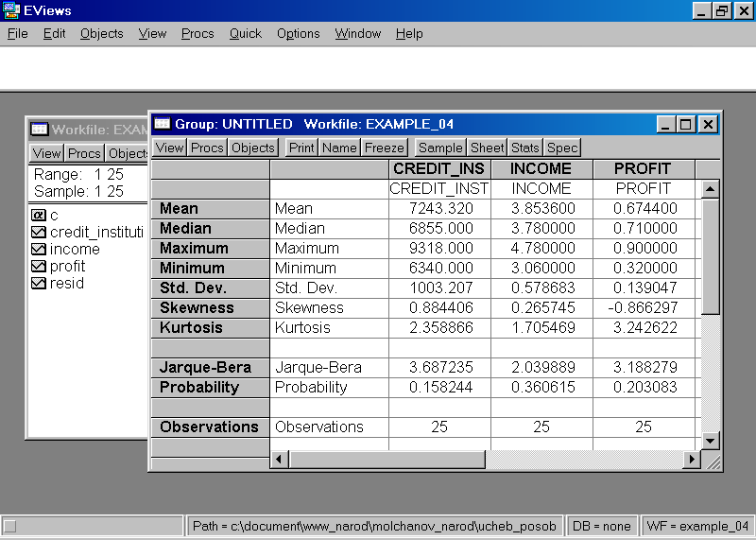Click the horizontal scrollbar thumb in Group window

[387, 459]
